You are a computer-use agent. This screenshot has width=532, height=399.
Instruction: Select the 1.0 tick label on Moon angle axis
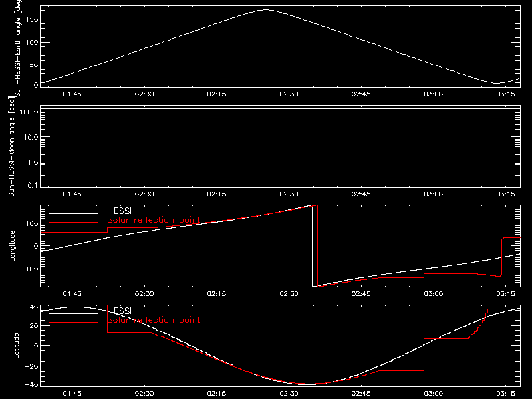[x=33, y=162]
